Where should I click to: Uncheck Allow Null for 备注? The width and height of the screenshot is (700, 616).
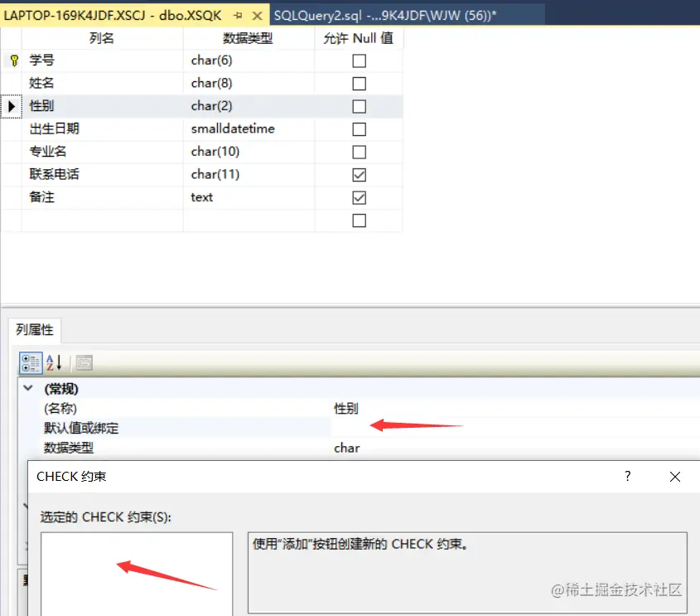pos(359,197)
